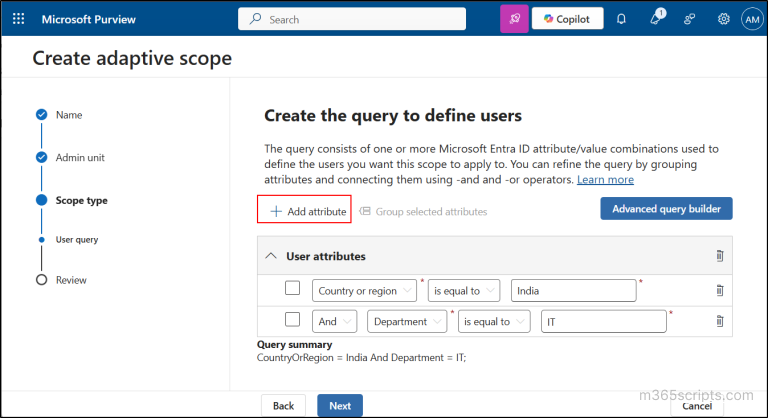Click Group selected attributes
This screenshot has height=418, width=768.
[423, 211]
